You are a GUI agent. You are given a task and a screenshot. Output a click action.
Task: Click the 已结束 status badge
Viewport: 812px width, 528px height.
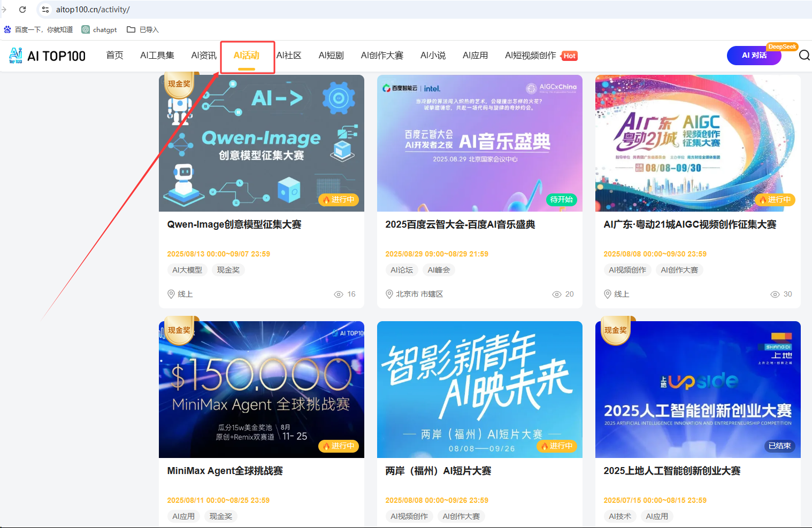pos(779,446)
